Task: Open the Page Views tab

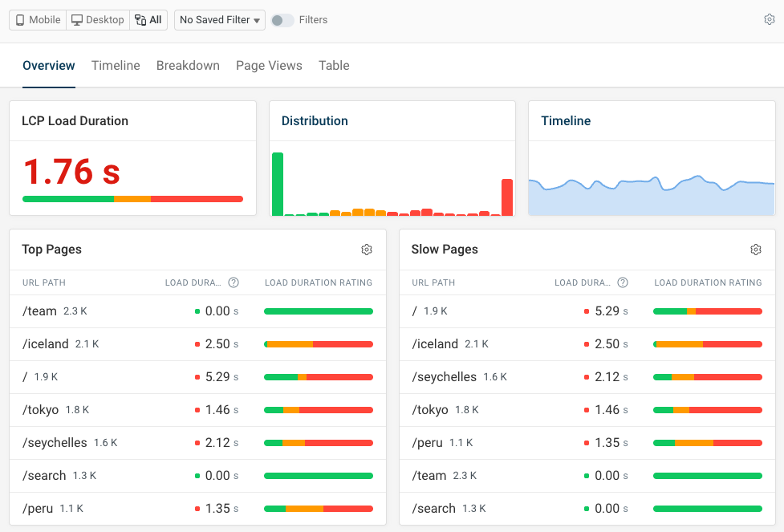Action: [x=269, y=66]
